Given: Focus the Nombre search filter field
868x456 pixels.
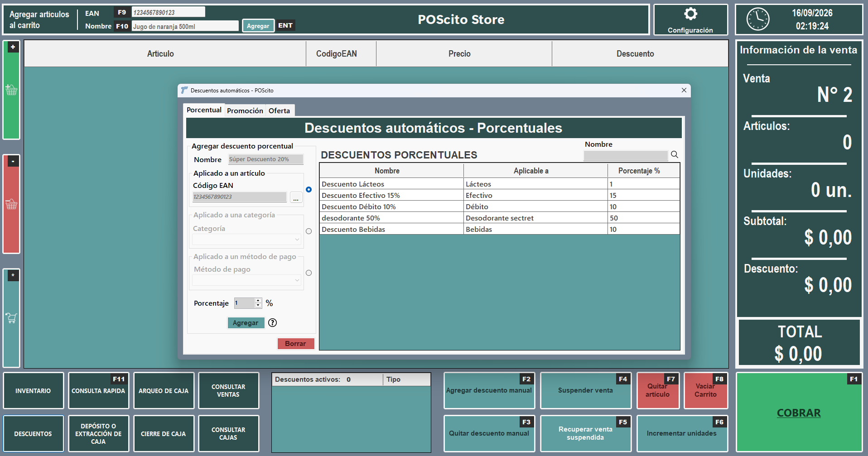Looking at the screenshot, I should pyautogui.click(x=626, y=156).
